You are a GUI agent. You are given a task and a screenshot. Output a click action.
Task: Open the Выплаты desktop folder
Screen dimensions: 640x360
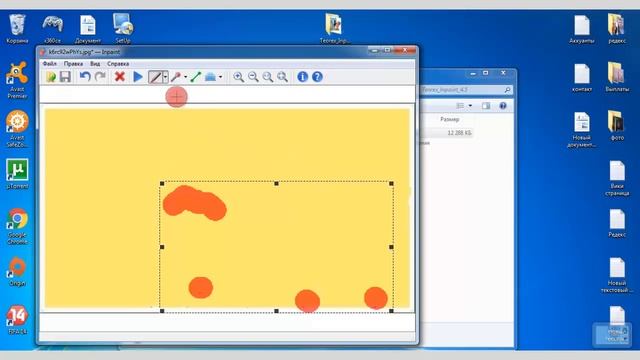pyautogui.click(x=617, y=77)
